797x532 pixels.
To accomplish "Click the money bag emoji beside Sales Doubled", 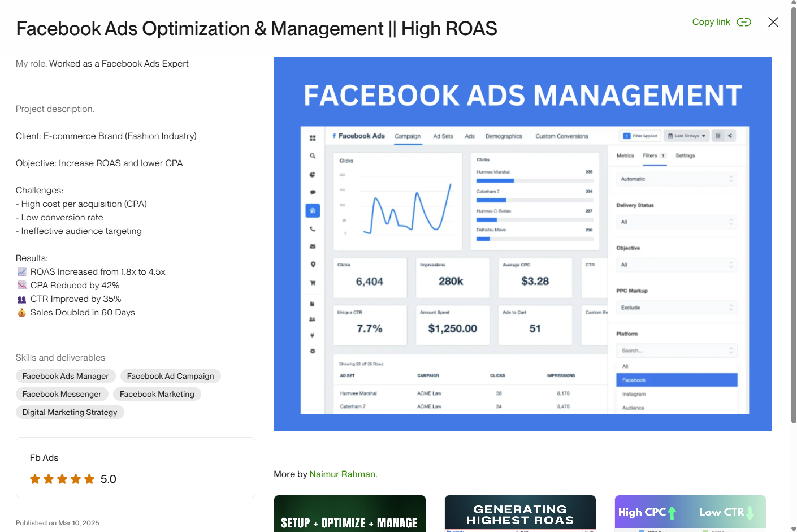I will pyautogui.click(x=22, y=313).
